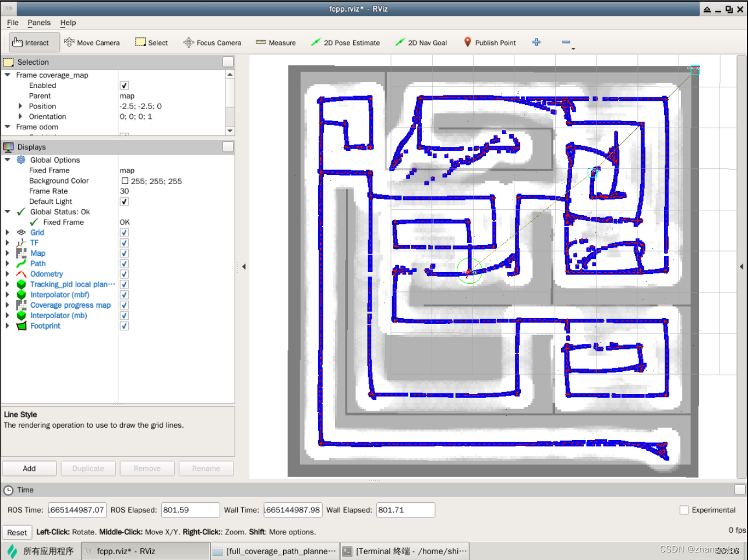Switch to fcpp.rviz RViz taskbar window
The width and height of the screenshot is (748, 560).
pos(146,551)
